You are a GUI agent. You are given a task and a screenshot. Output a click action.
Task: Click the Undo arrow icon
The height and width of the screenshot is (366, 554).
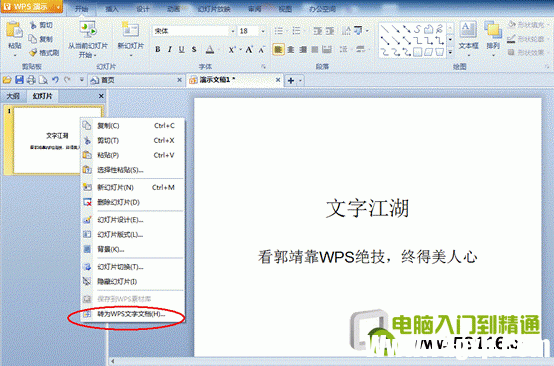coord(55,80)
